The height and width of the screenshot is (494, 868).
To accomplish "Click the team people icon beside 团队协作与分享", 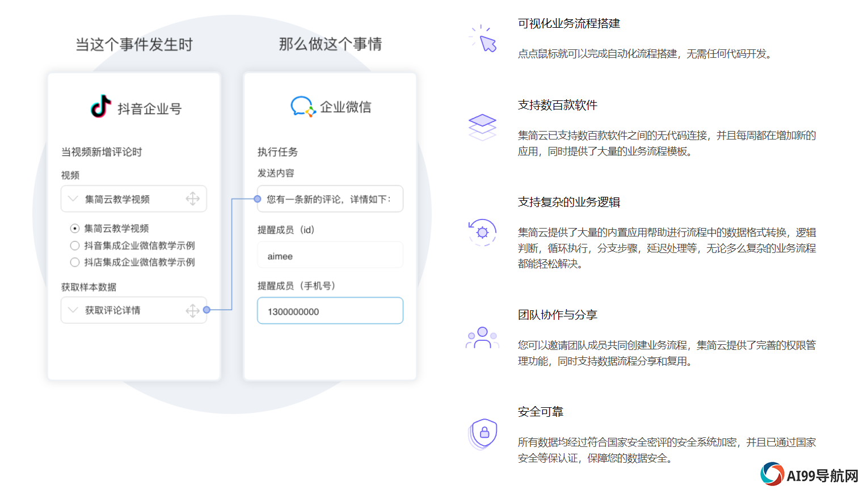I will coord(482,338).
